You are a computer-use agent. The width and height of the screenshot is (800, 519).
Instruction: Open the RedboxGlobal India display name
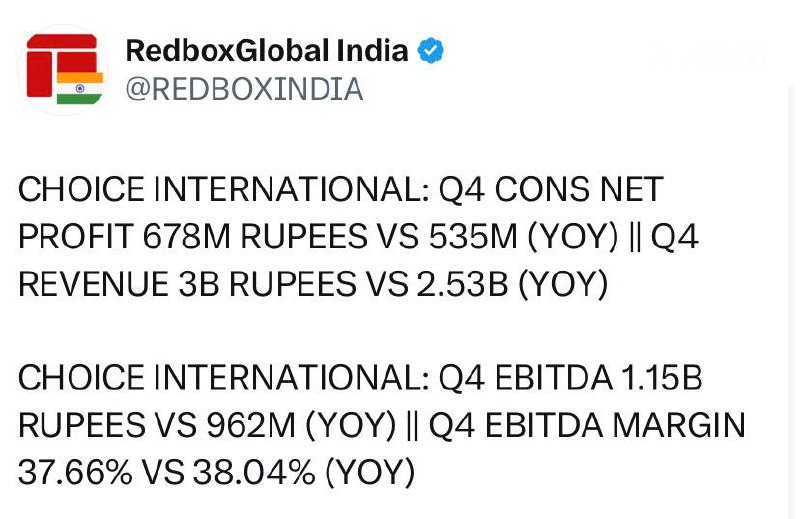(x=267, y=51)
